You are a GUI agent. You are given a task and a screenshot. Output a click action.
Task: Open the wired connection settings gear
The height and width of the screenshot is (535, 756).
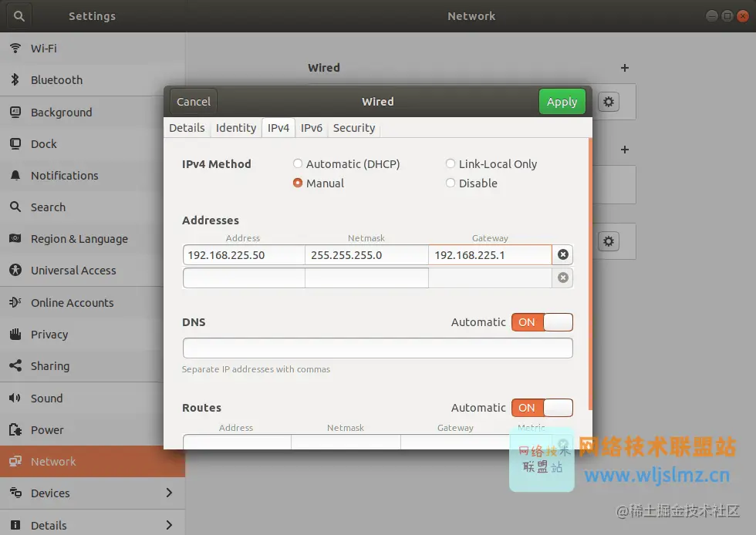(609, 102)
